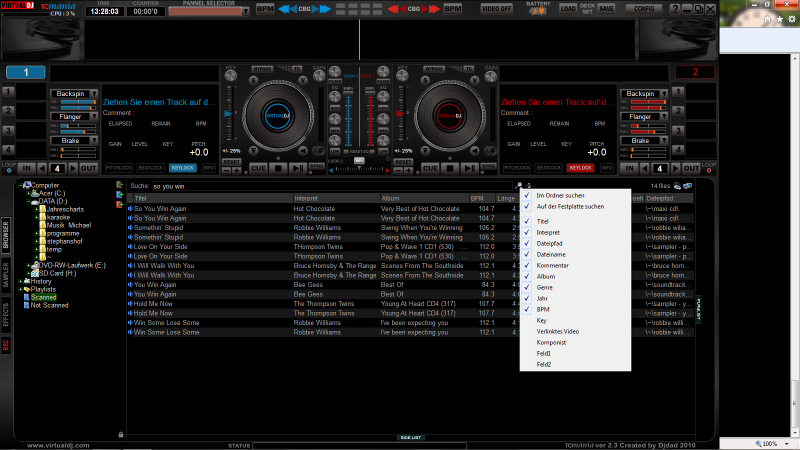Decrease deck 1 loop length with left arrow

point(42,168)
